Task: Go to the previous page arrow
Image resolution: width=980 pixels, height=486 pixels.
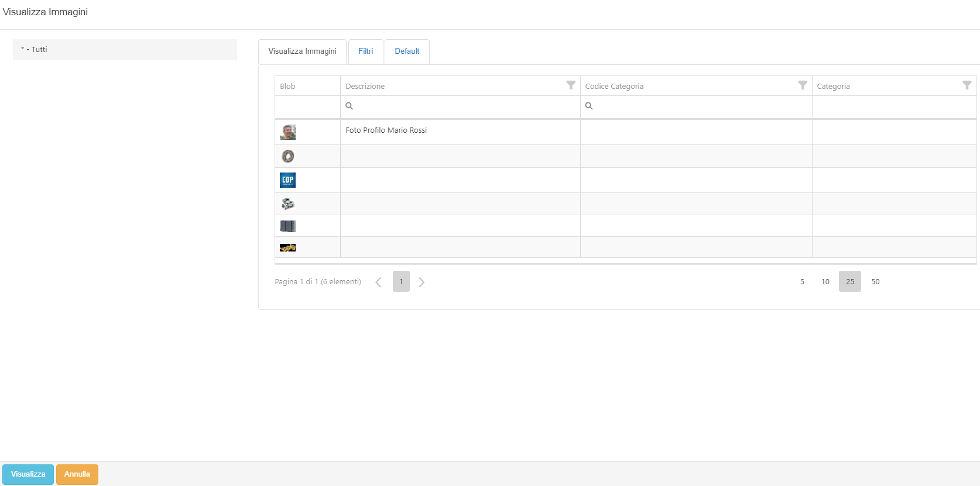Action: [378, 282]
